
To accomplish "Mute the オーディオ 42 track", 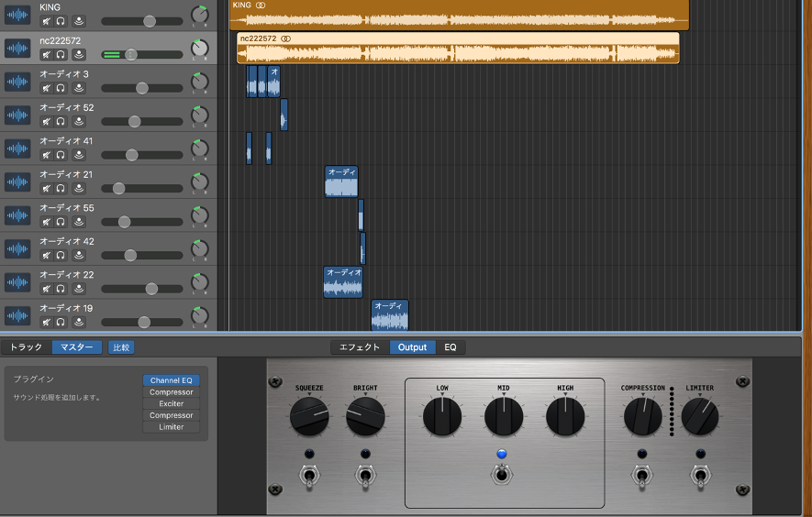I will pos(47,255).
